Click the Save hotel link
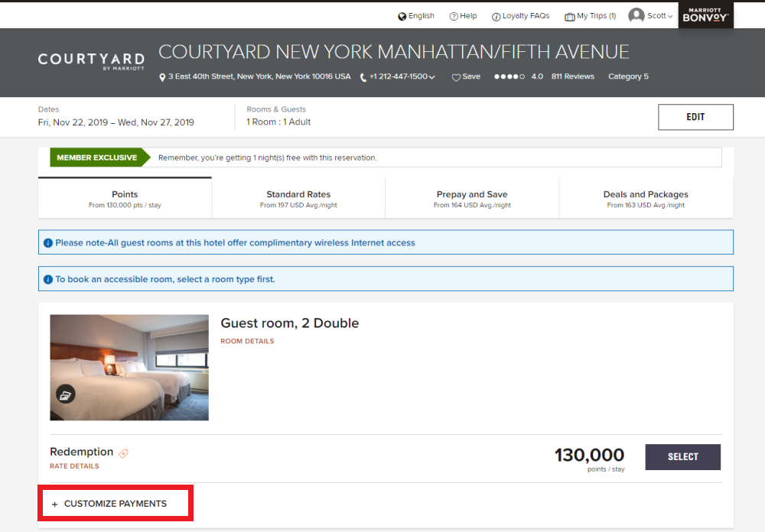 pos(471,76)
